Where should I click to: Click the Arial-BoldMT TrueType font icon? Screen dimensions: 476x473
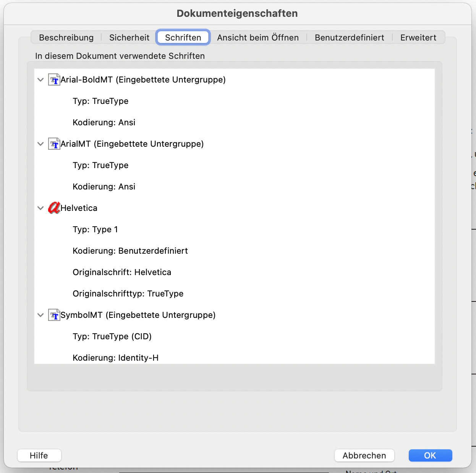pyautogui.click(x=54, y=80)
